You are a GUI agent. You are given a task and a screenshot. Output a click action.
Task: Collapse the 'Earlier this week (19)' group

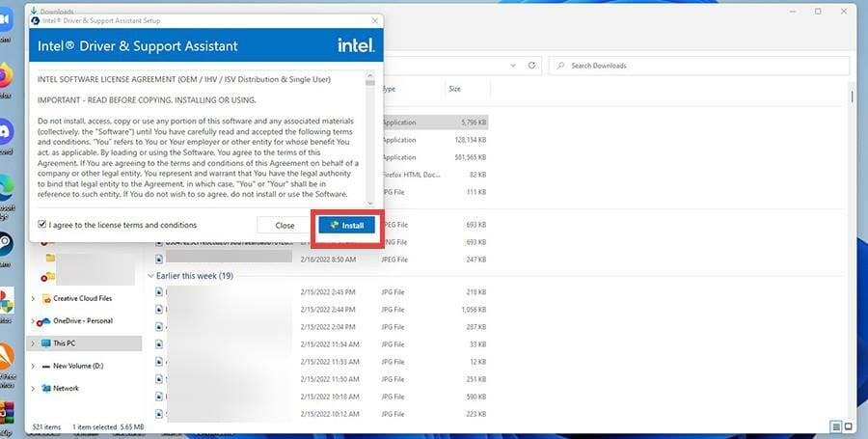(150, 276)
